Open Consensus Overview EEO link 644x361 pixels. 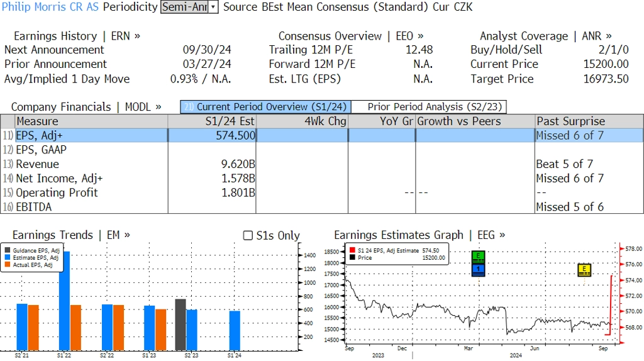click(351, 36)
